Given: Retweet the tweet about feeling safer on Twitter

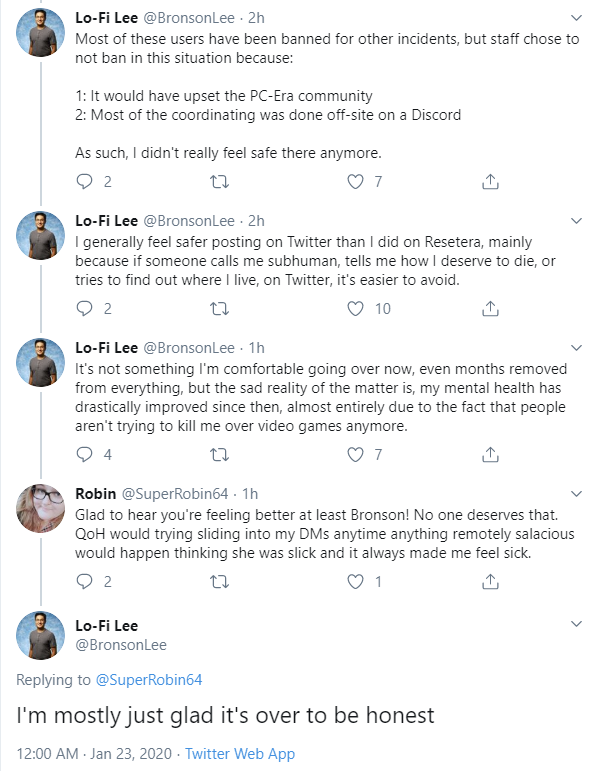Looking at the screenshot, I should point(219,309).
